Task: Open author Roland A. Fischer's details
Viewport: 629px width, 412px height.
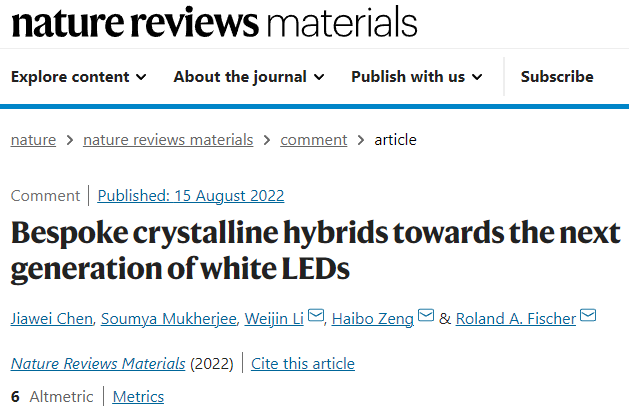Action: (515, 318)
